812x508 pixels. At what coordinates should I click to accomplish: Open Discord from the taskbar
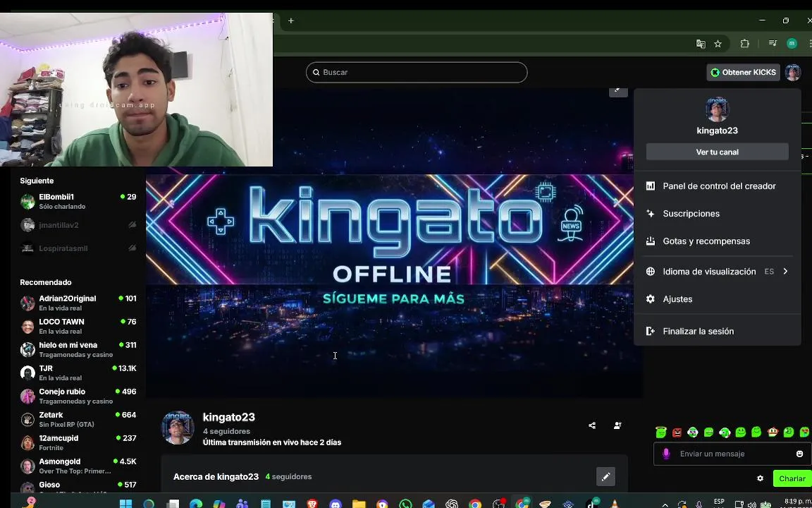tap(336, 504)
